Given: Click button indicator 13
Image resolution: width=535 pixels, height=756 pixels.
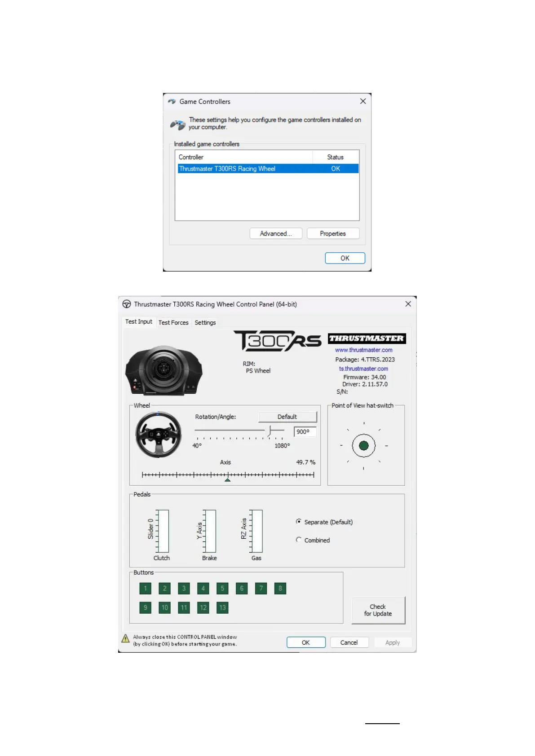Looking at the screenshot, I should click(x=222, y=607).
